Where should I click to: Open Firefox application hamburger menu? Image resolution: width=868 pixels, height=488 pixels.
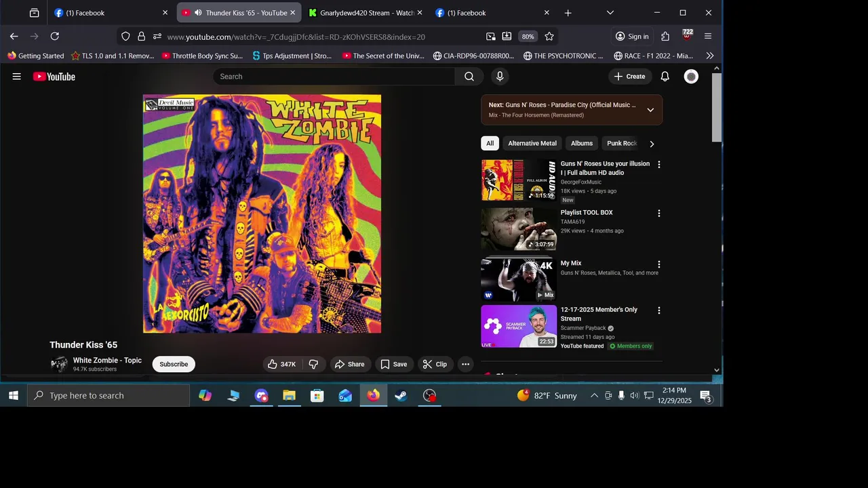pos(708,37)
